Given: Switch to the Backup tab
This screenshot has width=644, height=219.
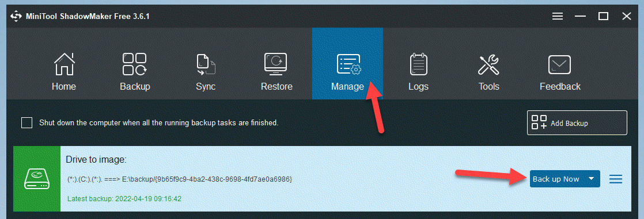Looking at the screenshot, I should click(x=135, y=72).
